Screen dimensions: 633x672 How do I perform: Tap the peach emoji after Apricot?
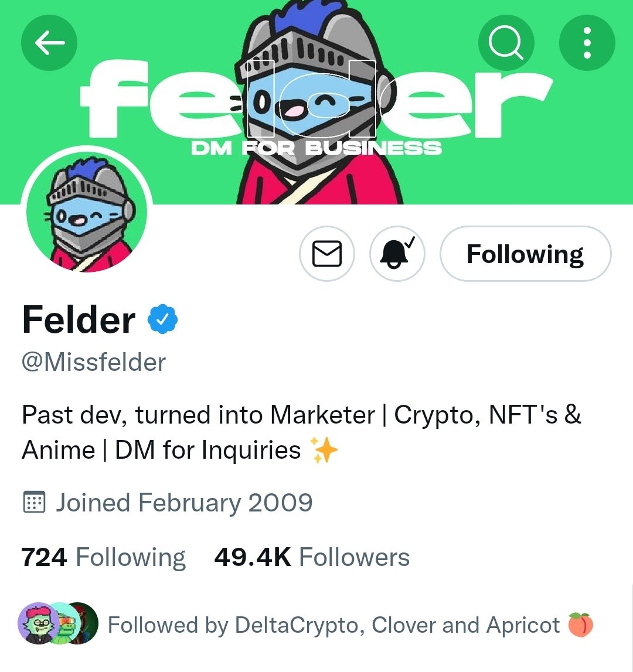pos(580,625)
